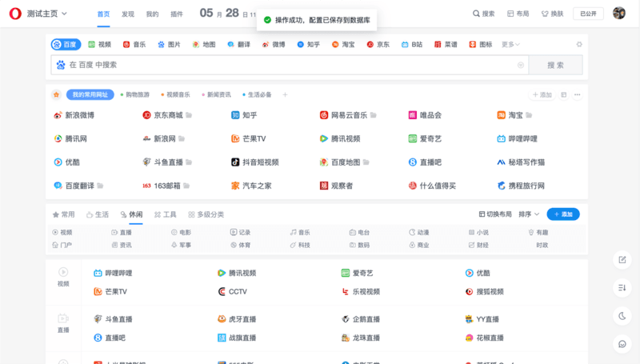Select the 视频 search engine
This screenshot has height=364, width=640.
click(x=99, y=45)
